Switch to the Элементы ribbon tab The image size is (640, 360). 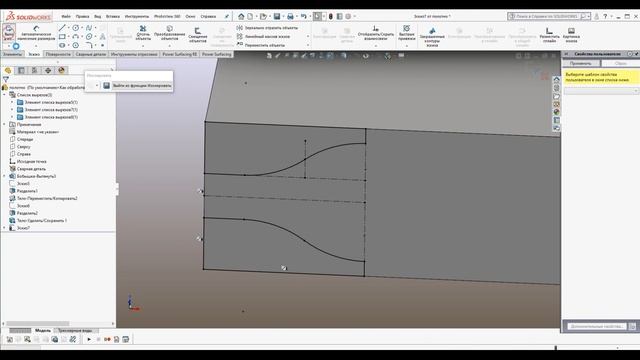12,54
